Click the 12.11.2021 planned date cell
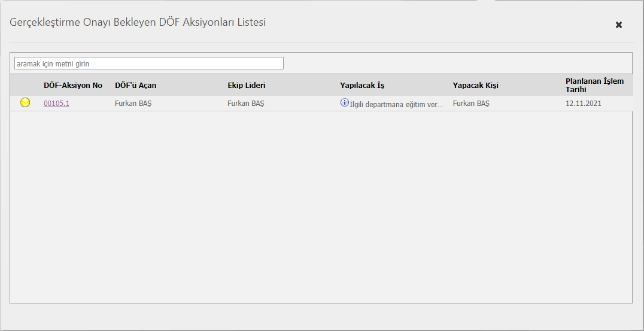Screen dimensions: 644x331 point(583,104)
